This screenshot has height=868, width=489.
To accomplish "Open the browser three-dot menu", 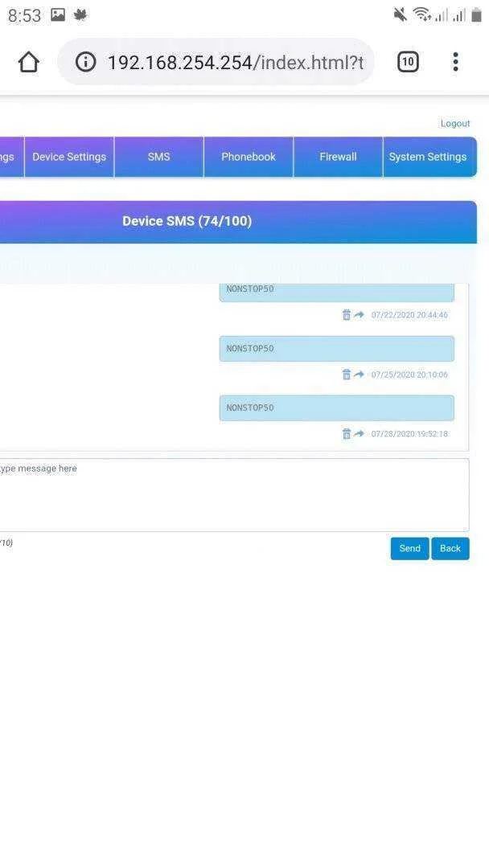I will 455,62.
